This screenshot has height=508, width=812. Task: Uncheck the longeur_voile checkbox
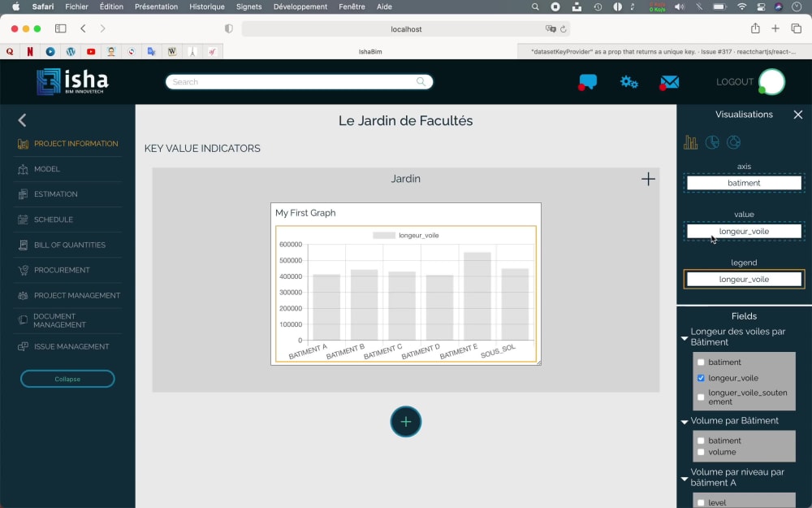(701, 378)
